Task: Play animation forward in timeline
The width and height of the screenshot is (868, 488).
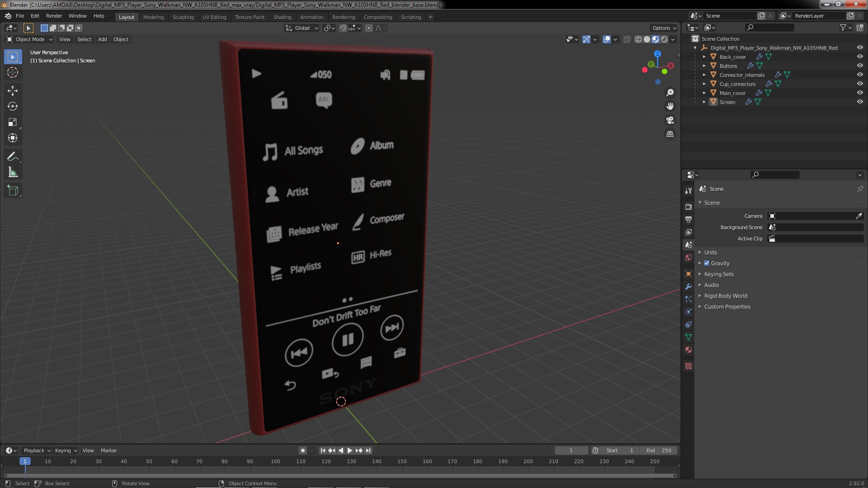Action: 350,450
